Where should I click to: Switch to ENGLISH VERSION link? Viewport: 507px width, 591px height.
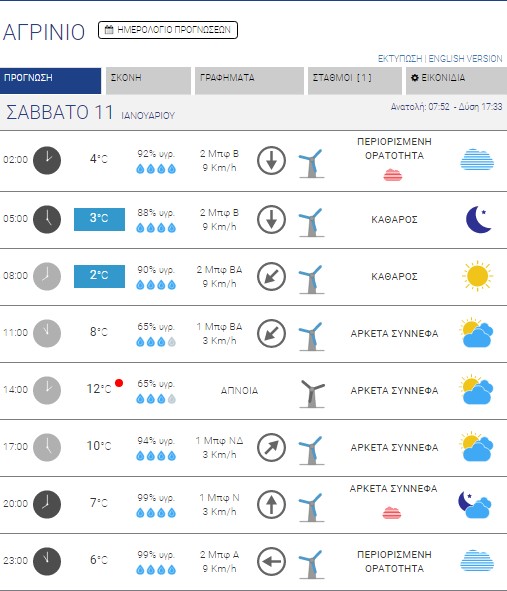tap(466, 59)
